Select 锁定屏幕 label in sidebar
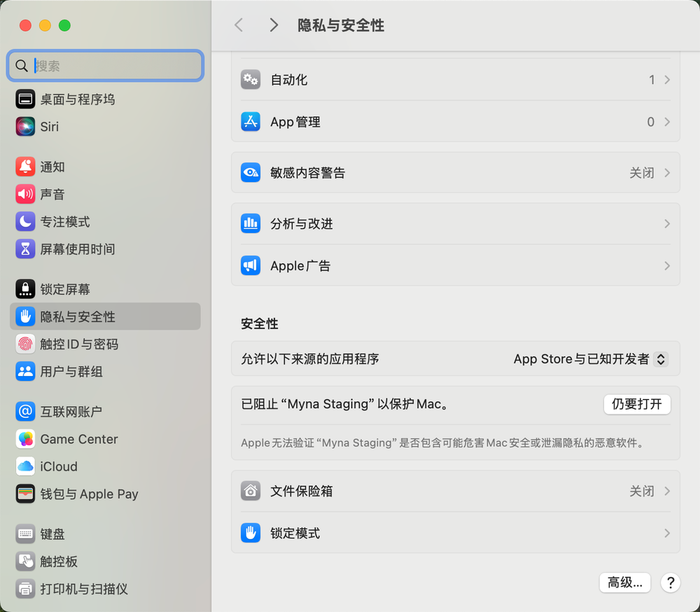This screenshot has height=612, width=700. click(65, 289)
